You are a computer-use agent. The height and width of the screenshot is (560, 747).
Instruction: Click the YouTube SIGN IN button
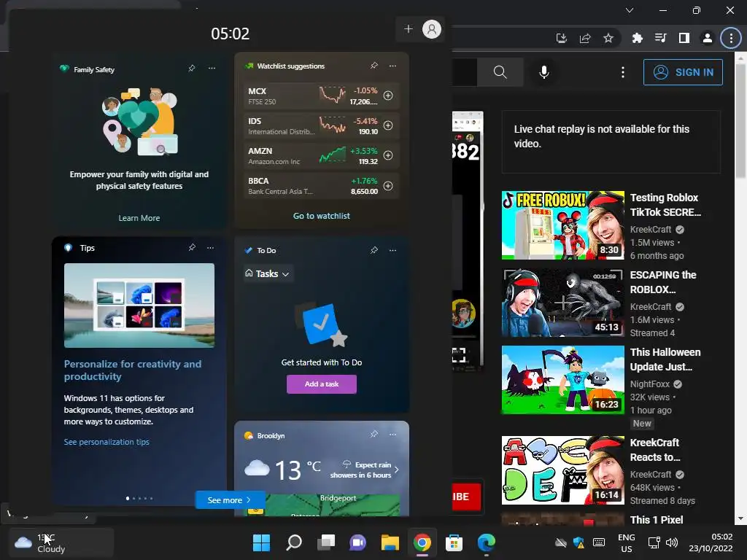pyautogui.click(x=683, y=72)
